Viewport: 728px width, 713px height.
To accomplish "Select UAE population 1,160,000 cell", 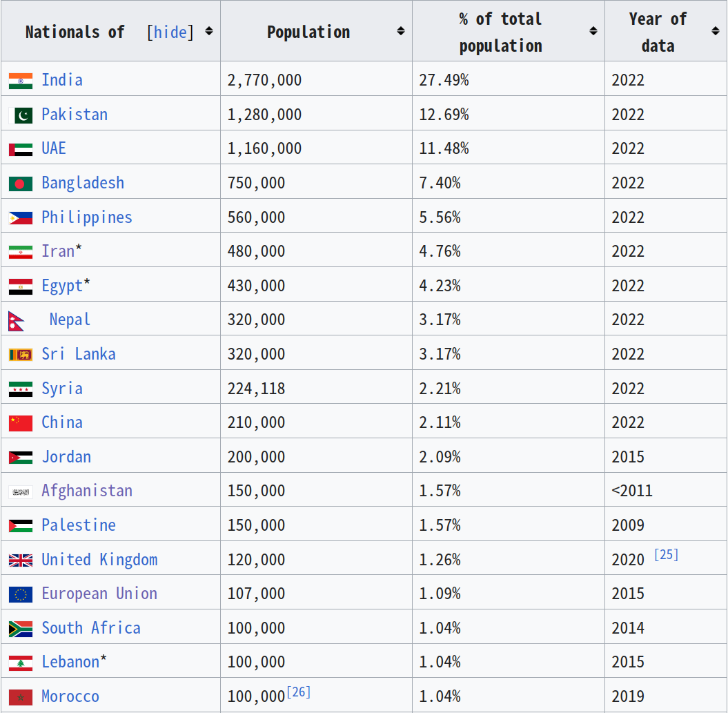I will click(316, 147).
